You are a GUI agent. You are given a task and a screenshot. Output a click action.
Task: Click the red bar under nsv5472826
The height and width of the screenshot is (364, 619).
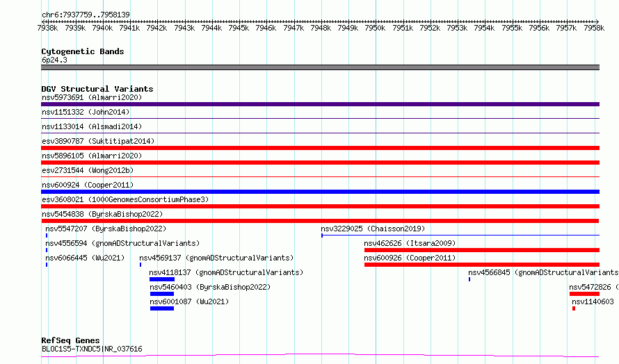(584, 294)
